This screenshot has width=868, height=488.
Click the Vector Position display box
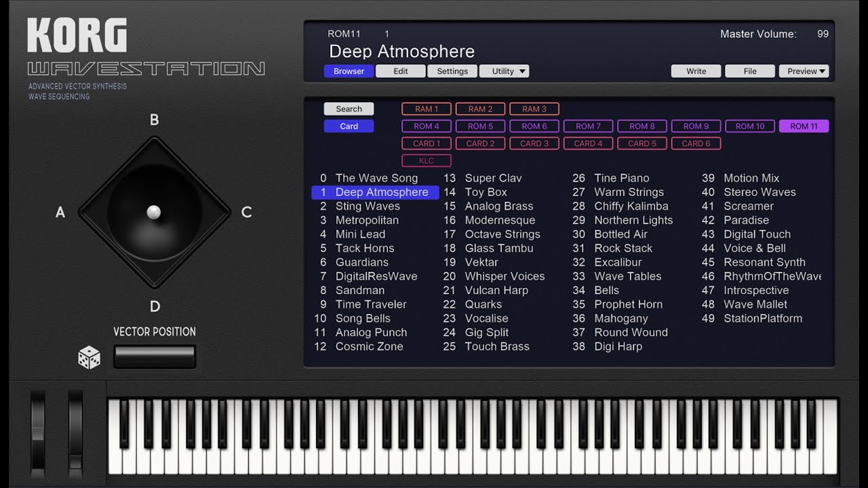click(155, 357)
